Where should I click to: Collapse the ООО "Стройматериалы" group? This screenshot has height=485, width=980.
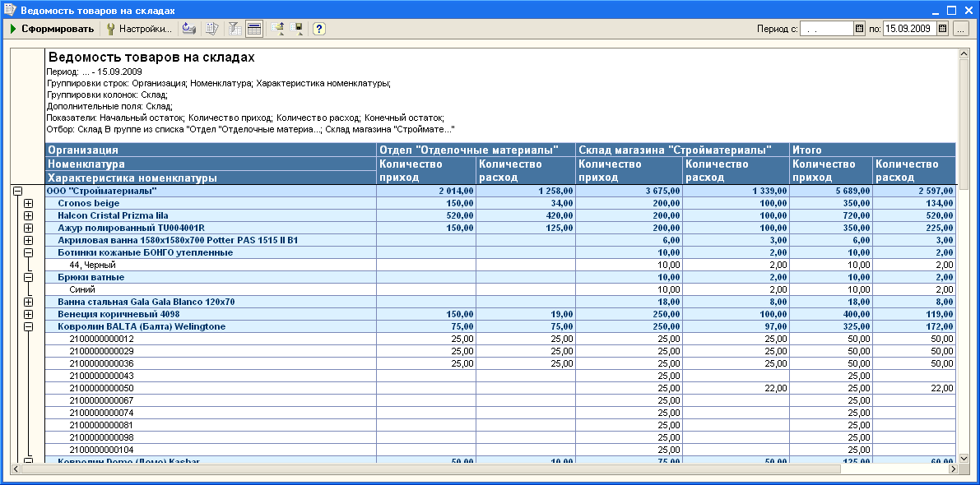pos(17,191)
